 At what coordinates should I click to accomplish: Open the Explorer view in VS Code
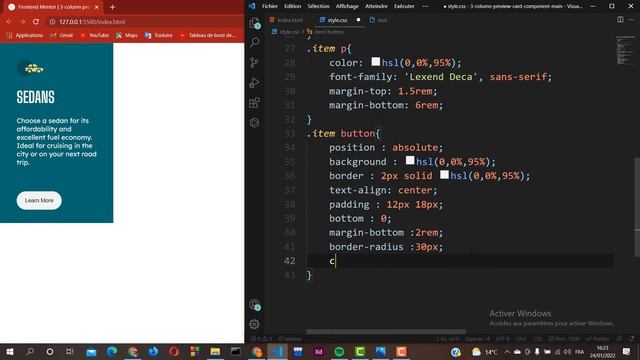(255, 23)
